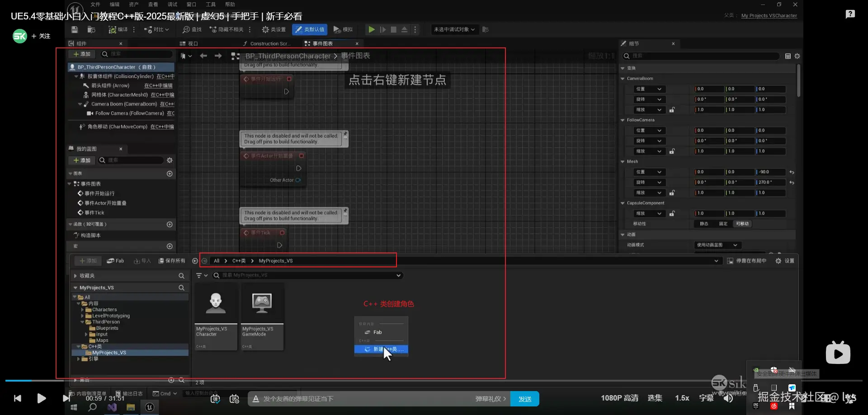The image size is (868, 415).
Task: Add new graph with 图表 plus icon
Action: coord(170,174)
